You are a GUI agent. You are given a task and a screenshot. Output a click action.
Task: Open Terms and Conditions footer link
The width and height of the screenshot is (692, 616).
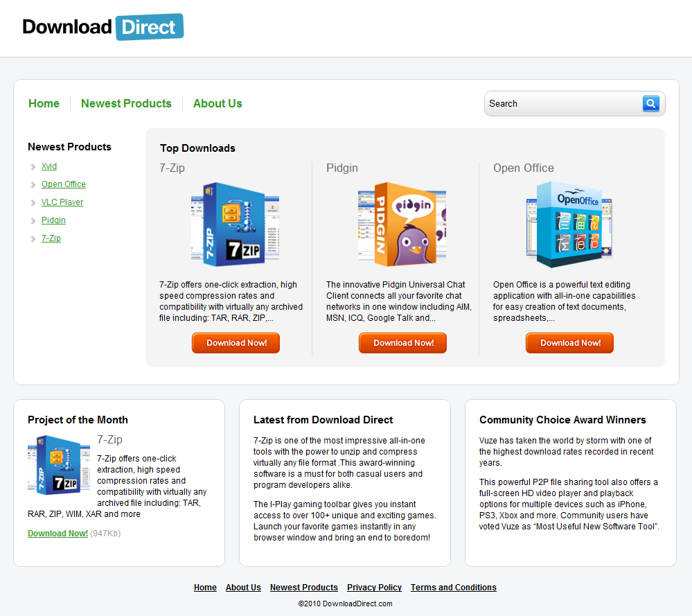point(453,588)
